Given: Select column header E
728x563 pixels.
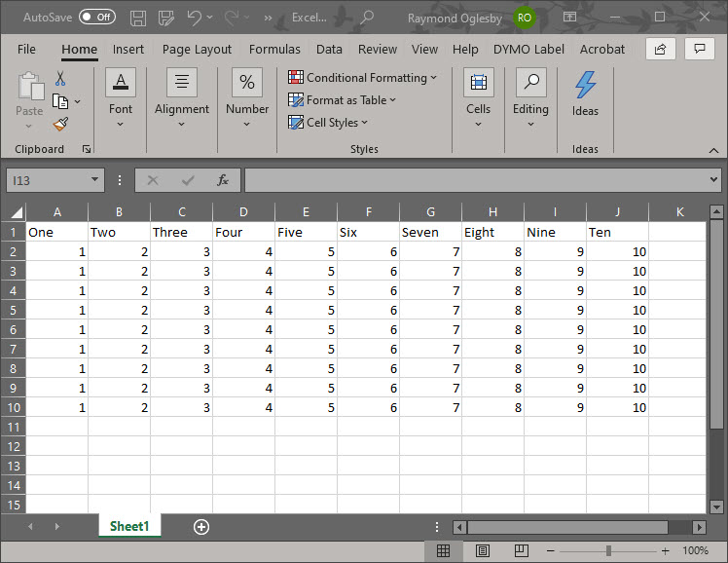Looking at the screenshot, I should pos(306,212).
